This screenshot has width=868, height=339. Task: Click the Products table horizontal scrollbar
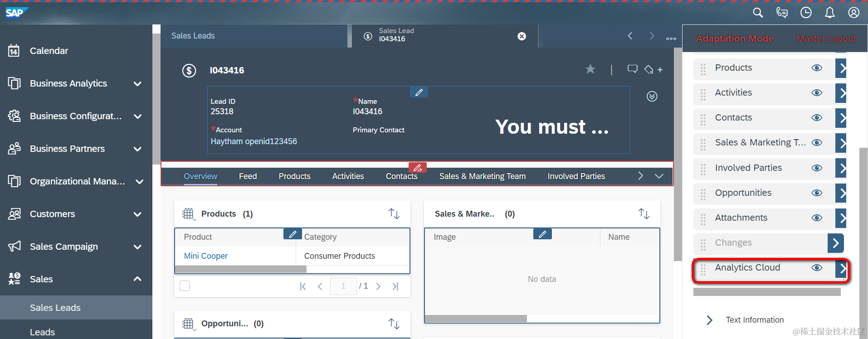(241, 269)
